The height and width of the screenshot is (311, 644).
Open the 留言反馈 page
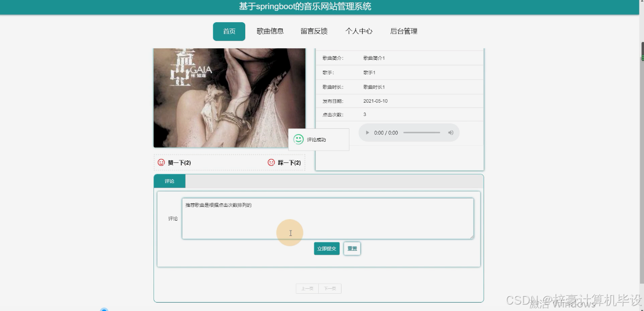point(314,31)
